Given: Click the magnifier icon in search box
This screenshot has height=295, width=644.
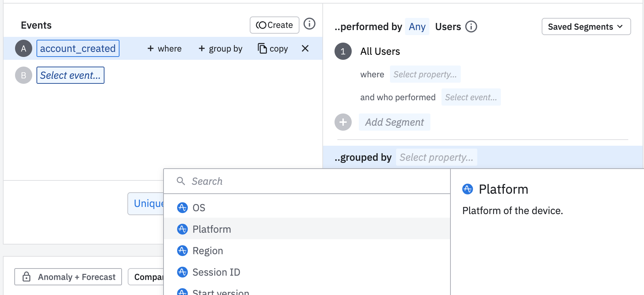Looking at the screenshot, I should click(x=181, y=181).
